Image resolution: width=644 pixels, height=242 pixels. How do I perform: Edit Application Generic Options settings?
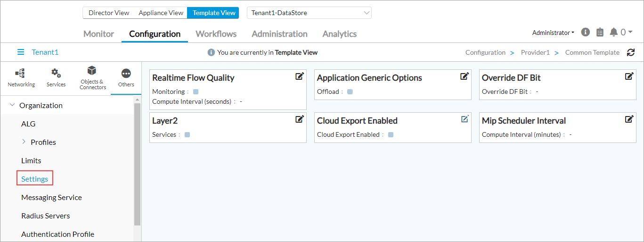coord(464,76)
